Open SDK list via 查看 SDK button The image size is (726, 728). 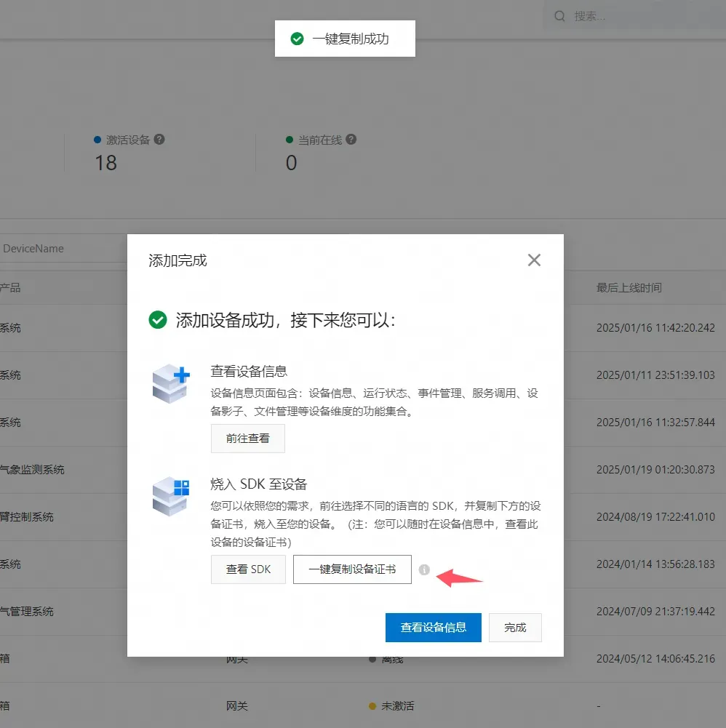pyautogui.click(x=248, y=569)
